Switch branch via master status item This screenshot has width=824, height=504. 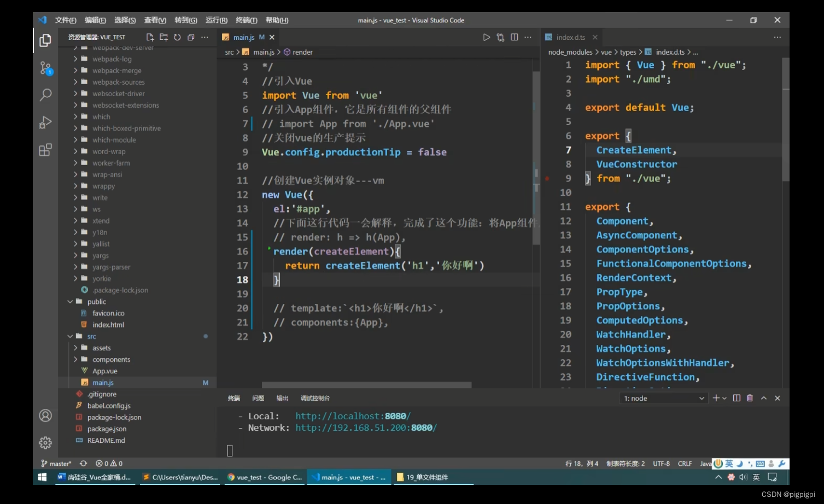click(56, 463)
